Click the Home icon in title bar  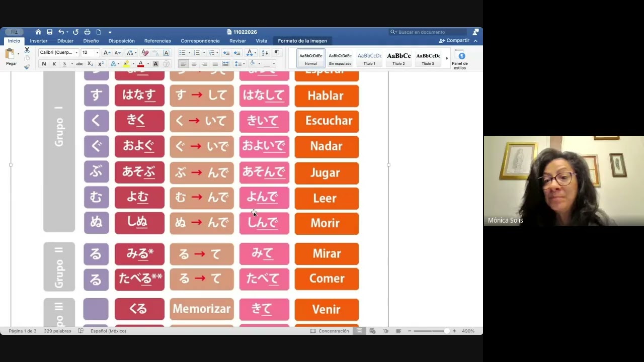[x=38, y=32]
